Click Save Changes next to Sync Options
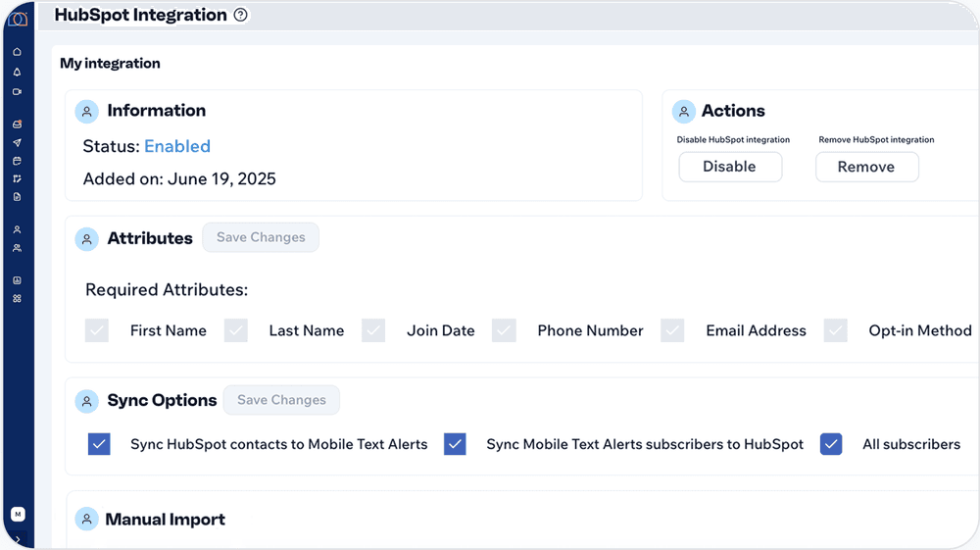Viewport: 980px width, 550px height. [x=281, y=400]
